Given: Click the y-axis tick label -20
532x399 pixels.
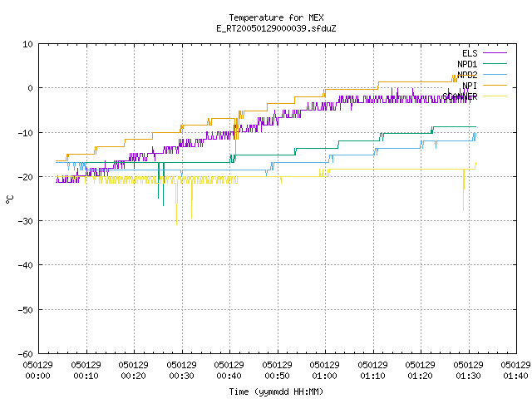Looking at the screenshot, I should pyautogui.click(x=26, y=177).
